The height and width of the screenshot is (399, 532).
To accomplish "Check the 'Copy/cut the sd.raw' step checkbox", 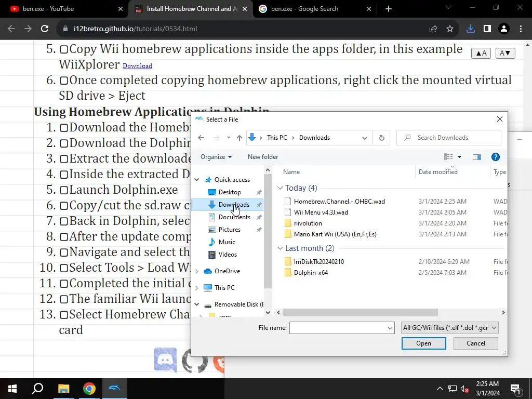I will pyautogui.click(x=64, y=206).
